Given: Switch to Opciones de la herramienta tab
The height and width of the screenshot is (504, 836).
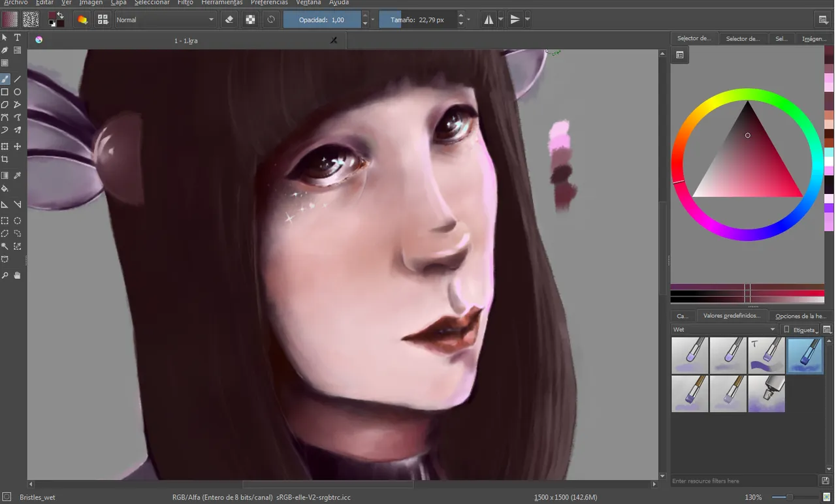Looking at the screenshot, I should [801, 316].
